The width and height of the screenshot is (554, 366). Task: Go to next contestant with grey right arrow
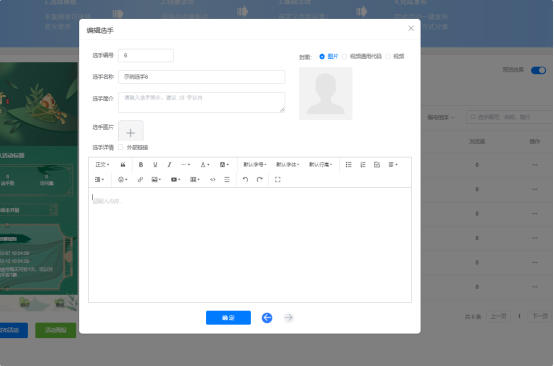289,318
